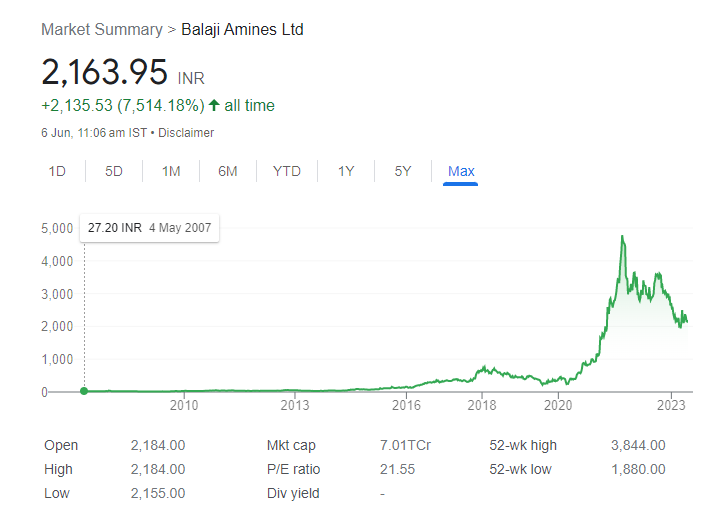Screen dimensions: 725x513
Task: Switch to the 1Y range tab
Action: tap(346, 171)
